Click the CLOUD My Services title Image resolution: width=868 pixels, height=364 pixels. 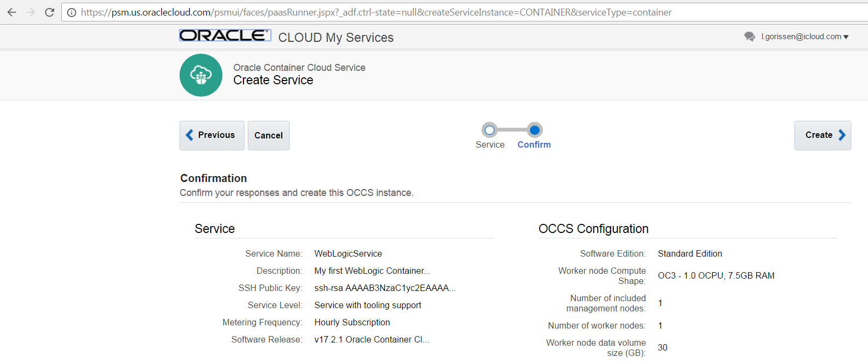[x=336, y=38]
